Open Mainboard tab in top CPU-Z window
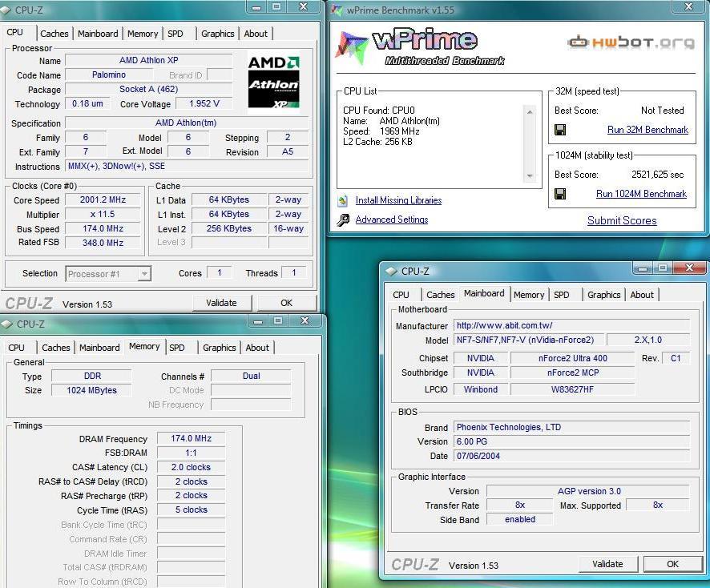 tap(98, 34)
